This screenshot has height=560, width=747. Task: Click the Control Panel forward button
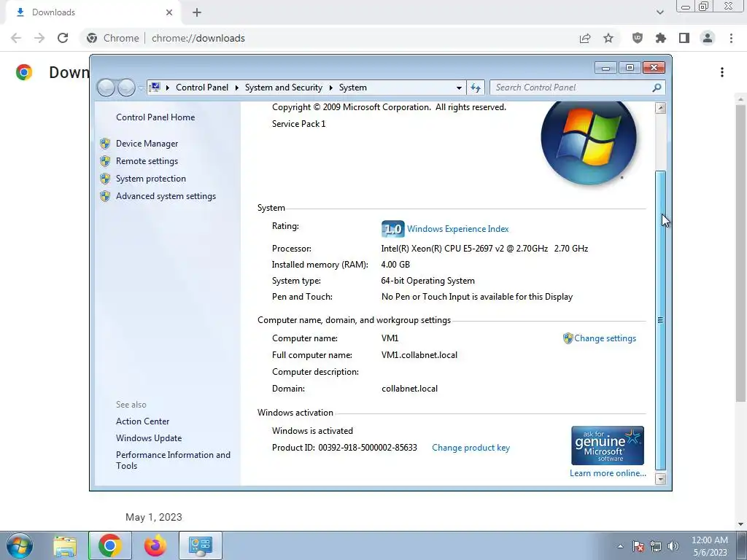[x=126, y=87]
